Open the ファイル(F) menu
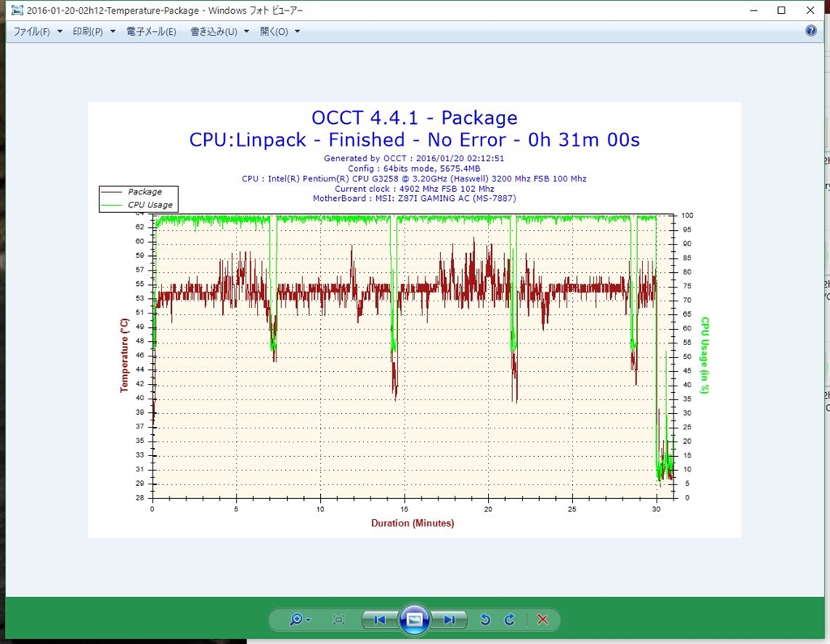 [32, 32]
